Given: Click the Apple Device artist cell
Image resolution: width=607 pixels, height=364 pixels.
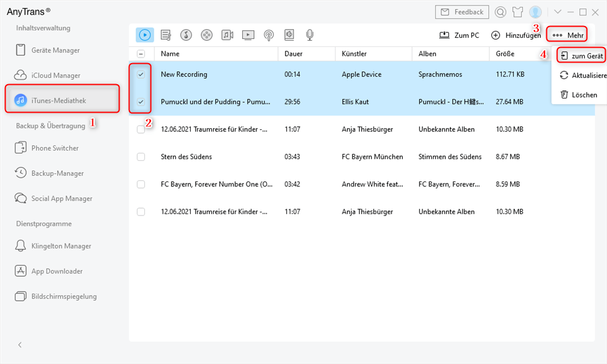Looking at the screenshot, I should (362, 74).
